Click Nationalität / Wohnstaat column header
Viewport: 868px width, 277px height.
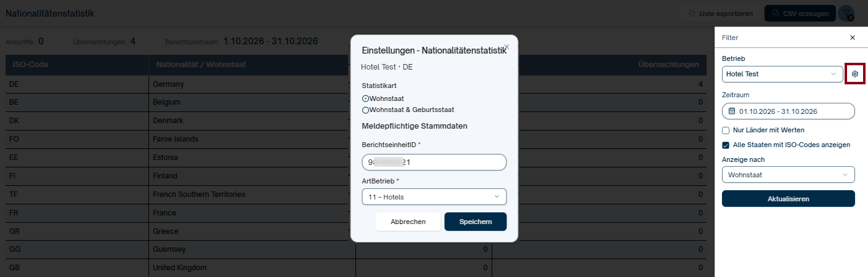click(x=252, y=65)
